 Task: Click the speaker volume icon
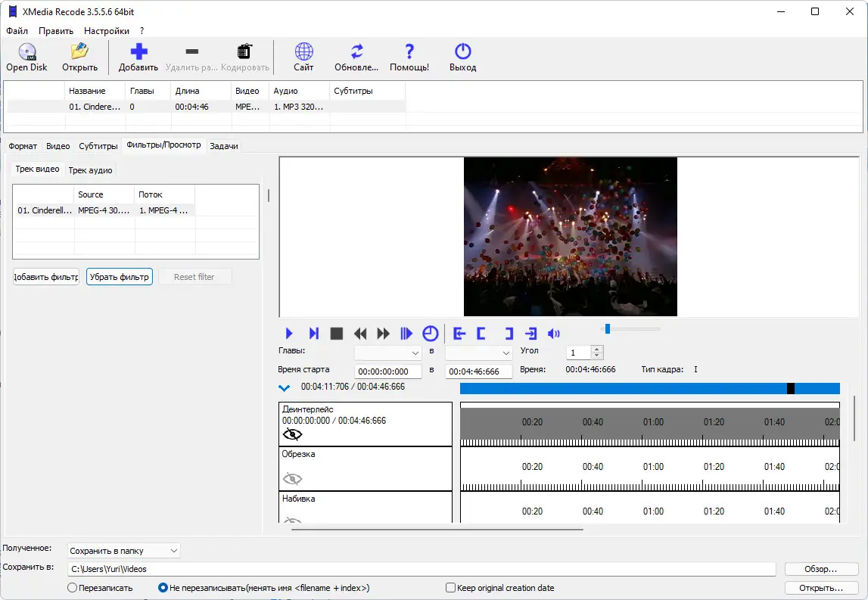554,334
